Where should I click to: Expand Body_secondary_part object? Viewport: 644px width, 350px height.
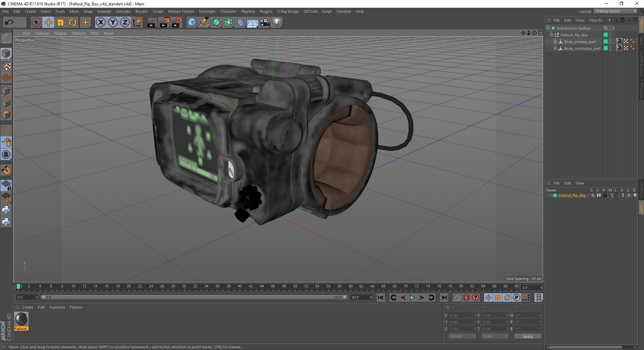[555, 48]
